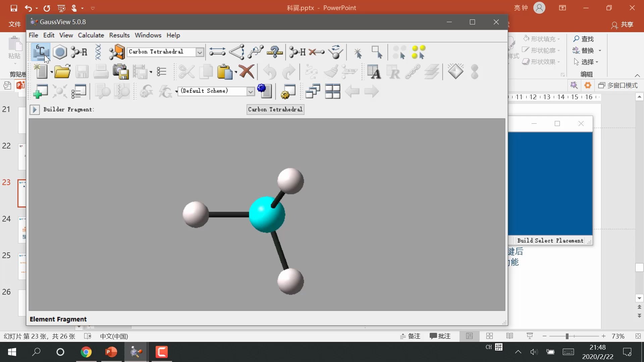Toggle the 备注 notes pane in status bar

(410, 336)
